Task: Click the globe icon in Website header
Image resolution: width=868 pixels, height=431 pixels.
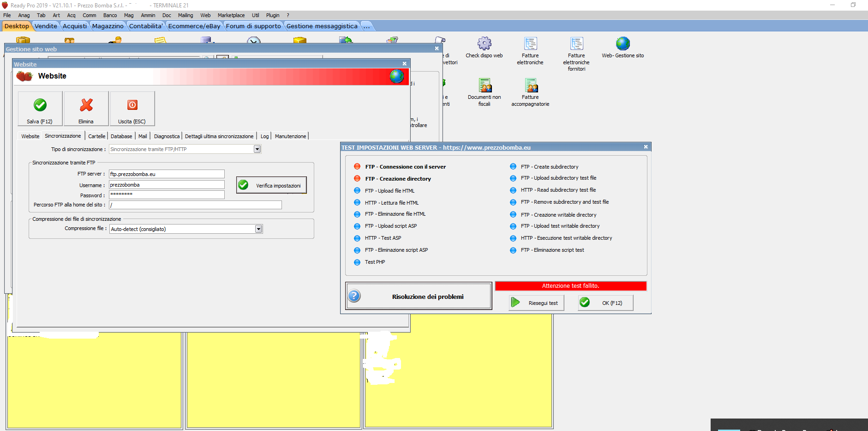Action: 396,76
